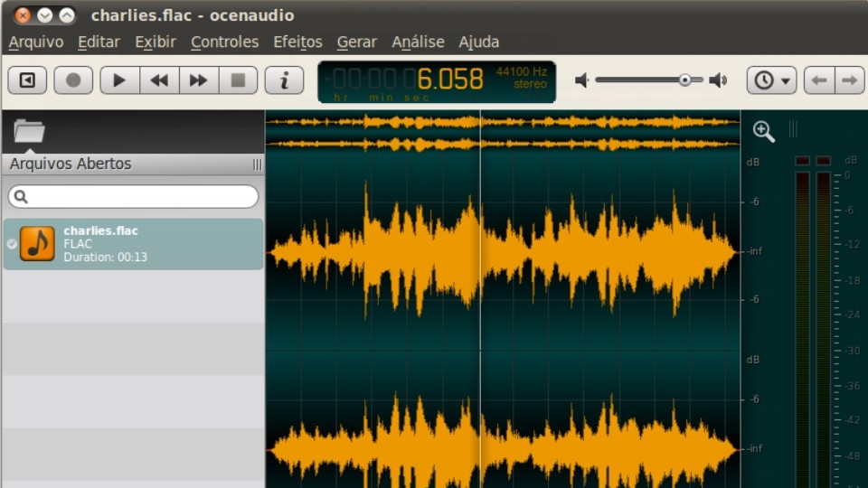868x488 pixels.
Task: Rewind the audio playback
Action: (159, 80)
